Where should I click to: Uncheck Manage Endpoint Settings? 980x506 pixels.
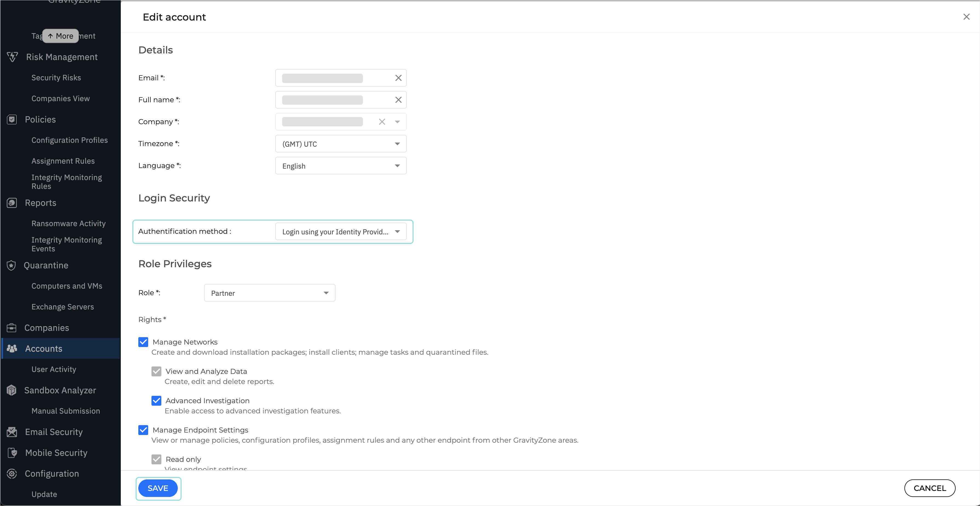pos(143,430)
